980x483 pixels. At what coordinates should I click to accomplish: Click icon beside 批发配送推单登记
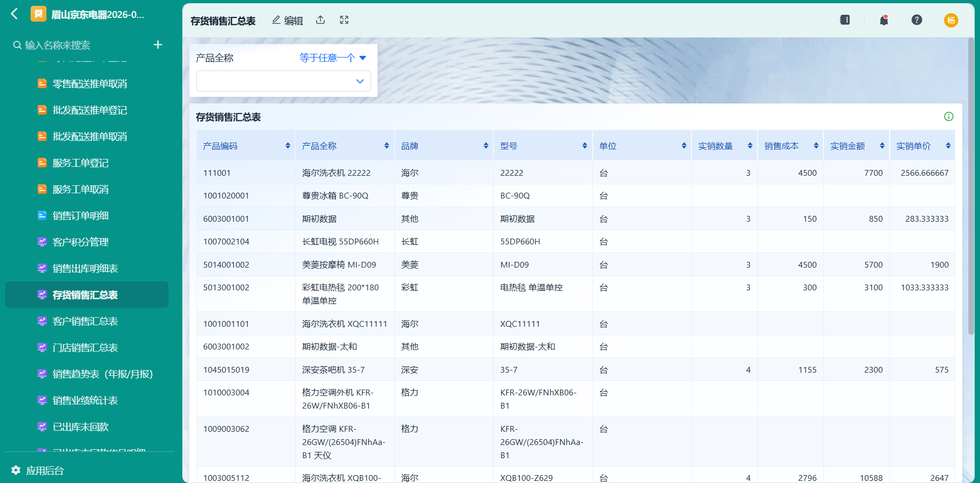42,110
